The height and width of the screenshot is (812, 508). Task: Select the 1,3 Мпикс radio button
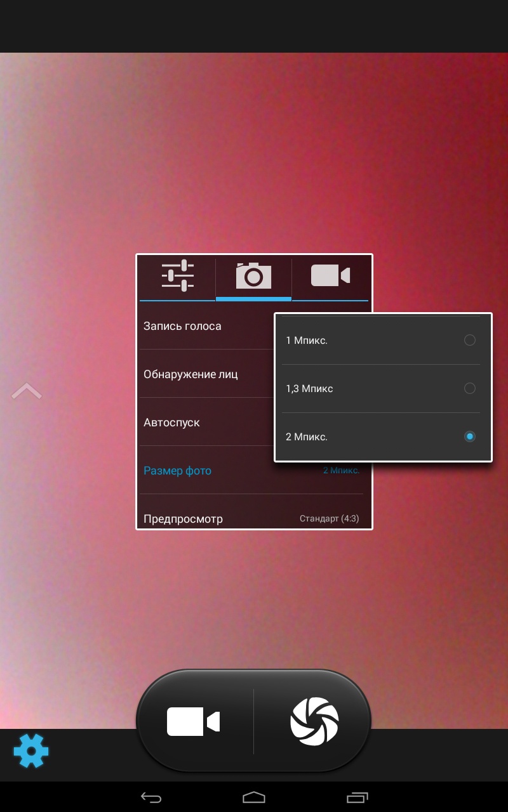[469, 388]
